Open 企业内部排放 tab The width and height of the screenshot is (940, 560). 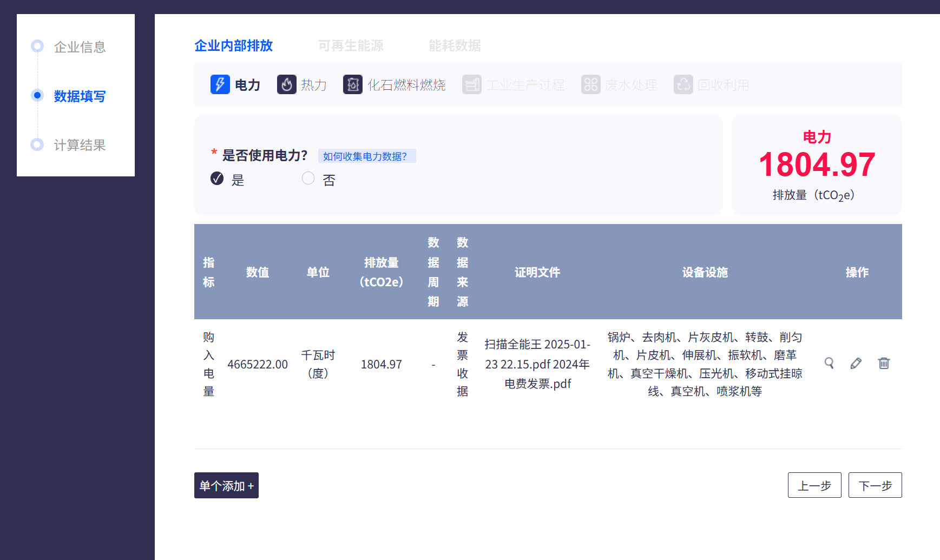[x=234, y=45]
